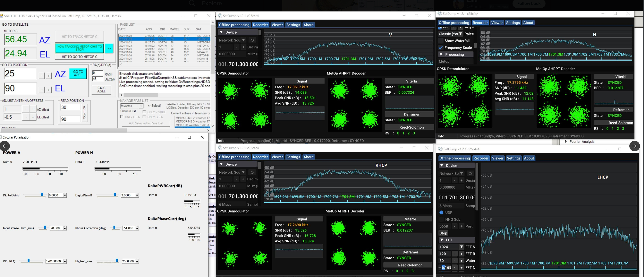644x277 pixels.
Task: Enable the ONLY VISIBLE checkbox
Action: [x=144, y=112]
